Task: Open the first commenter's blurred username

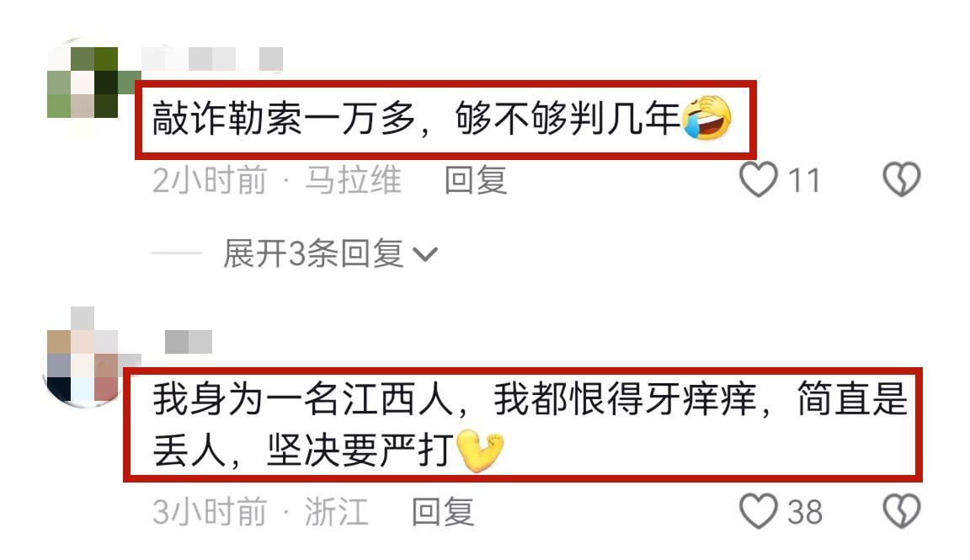Action: coord(212,59)
